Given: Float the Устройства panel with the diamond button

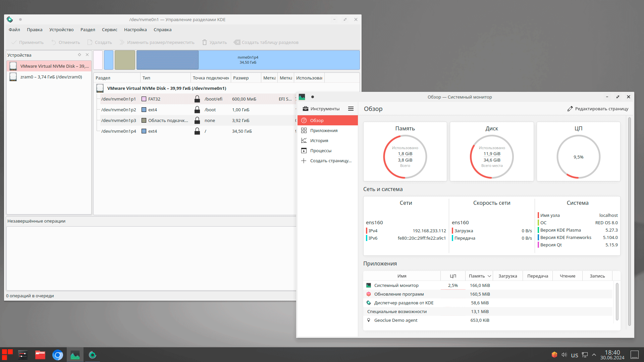Looking at the screenshot, I should (79, 55).
